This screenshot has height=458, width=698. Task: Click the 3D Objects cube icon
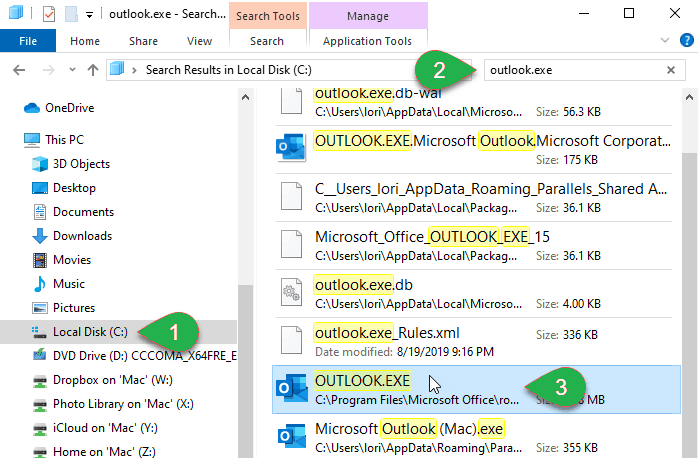pyautogui.click(x=40, y=164)
